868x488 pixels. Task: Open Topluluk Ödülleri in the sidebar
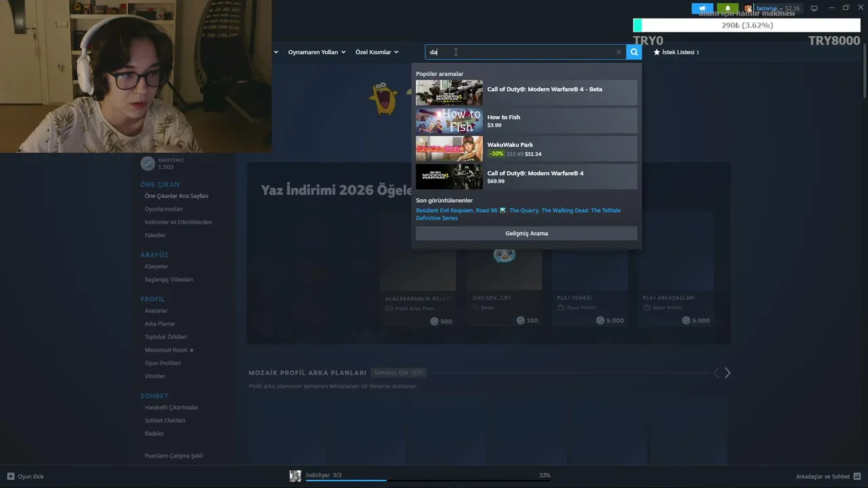(166, 337)
